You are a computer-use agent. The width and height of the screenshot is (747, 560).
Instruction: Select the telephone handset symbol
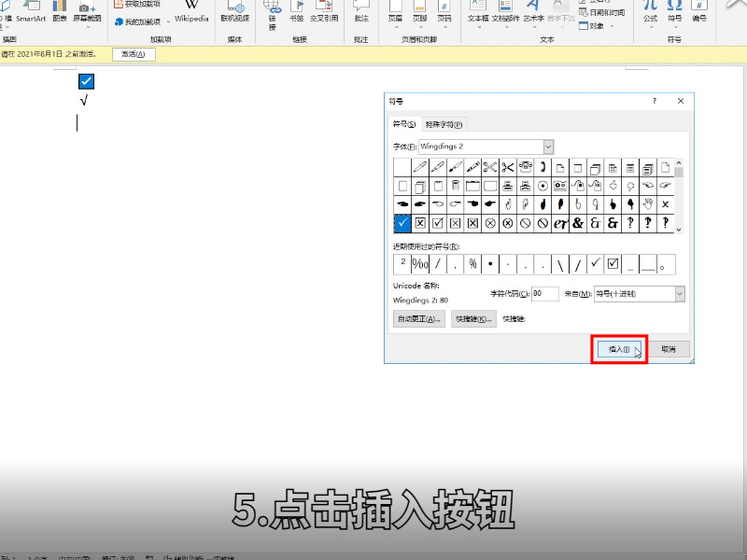543,167
